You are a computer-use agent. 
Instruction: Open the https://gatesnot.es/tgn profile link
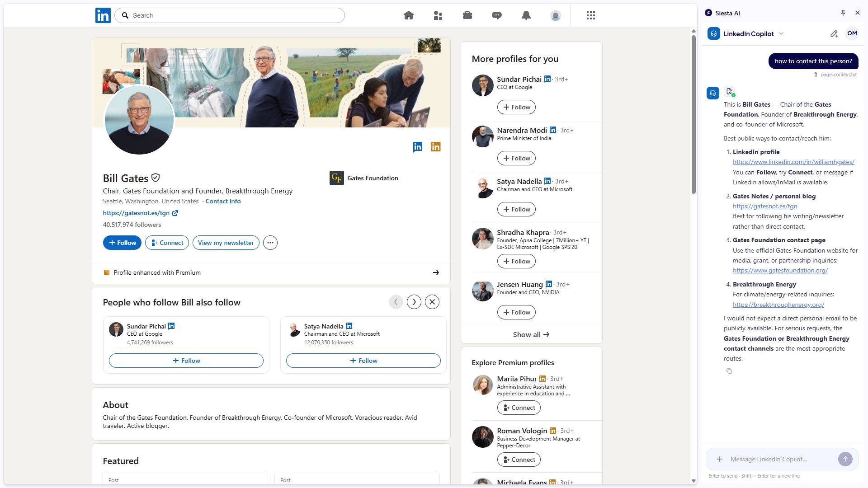(x=136, y=213)
